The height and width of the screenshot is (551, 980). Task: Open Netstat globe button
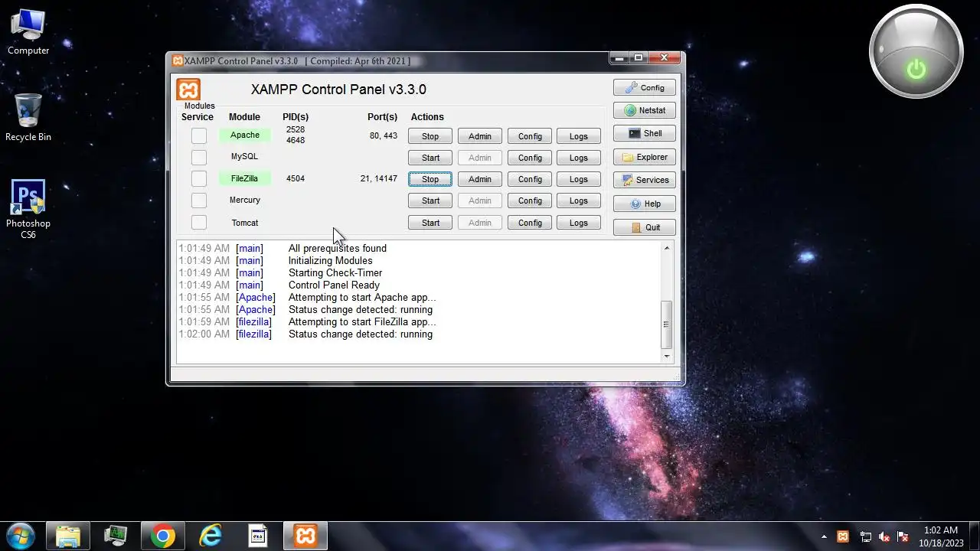(645, 110)
